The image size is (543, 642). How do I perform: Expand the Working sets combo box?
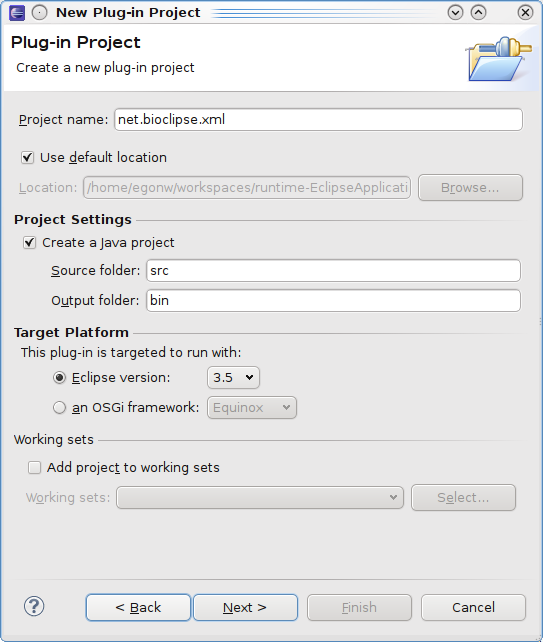pyautogui.click(x=260, y=497)
